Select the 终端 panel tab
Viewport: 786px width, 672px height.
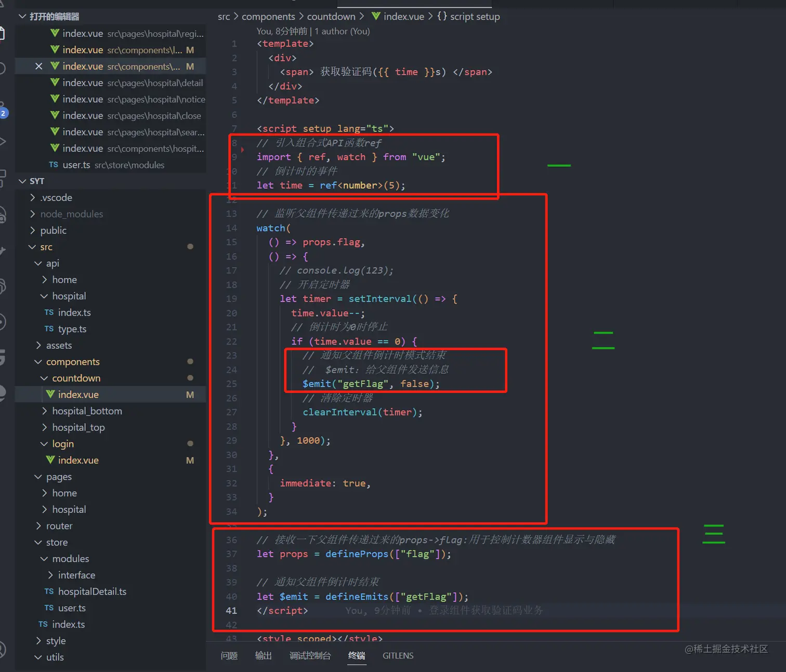357,656
